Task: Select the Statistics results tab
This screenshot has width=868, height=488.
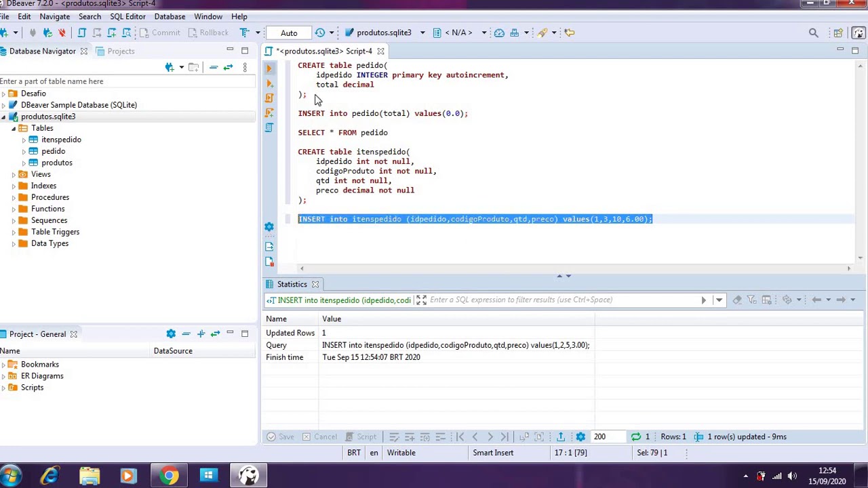Action: (x=292, y=284)
